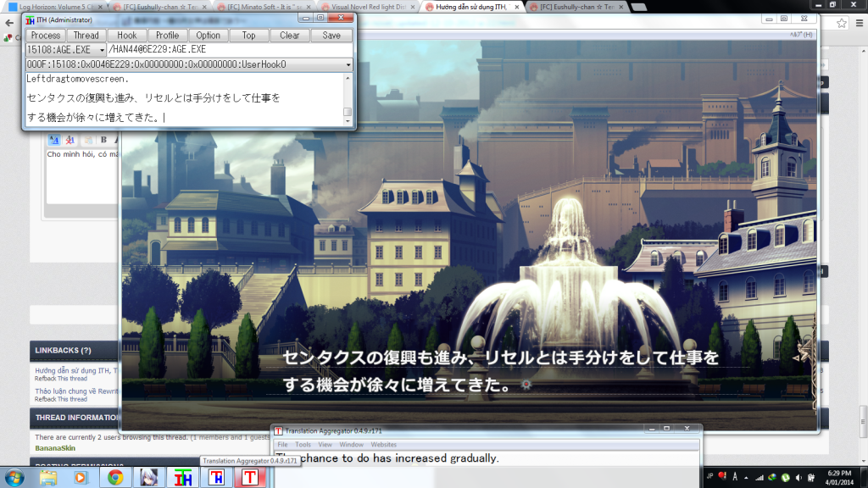Open View menu in Translation Aggregator

click(325, 445)
